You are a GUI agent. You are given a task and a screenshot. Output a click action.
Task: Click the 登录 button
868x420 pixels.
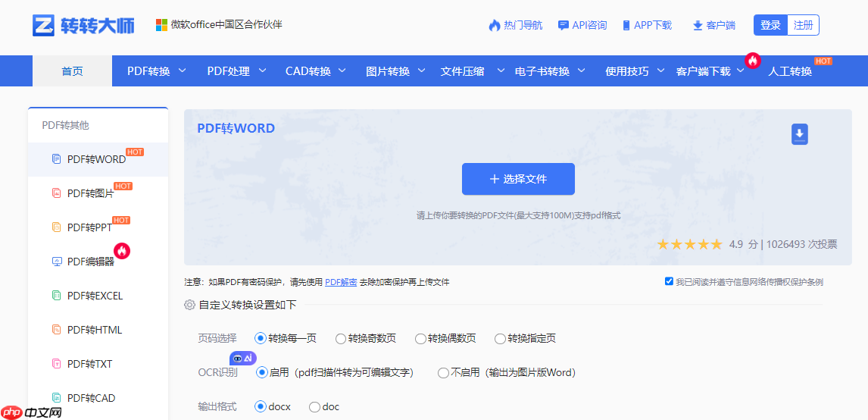(770, 25)
